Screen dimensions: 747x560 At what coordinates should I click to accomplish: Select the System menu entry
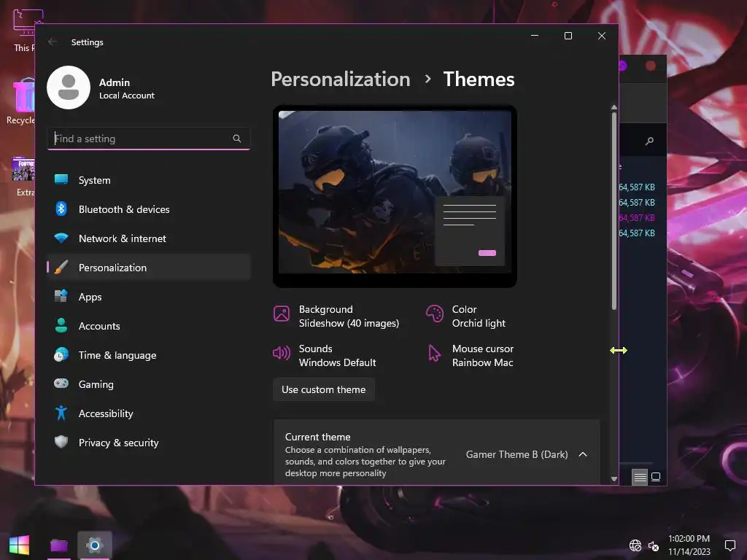[94, 181]
